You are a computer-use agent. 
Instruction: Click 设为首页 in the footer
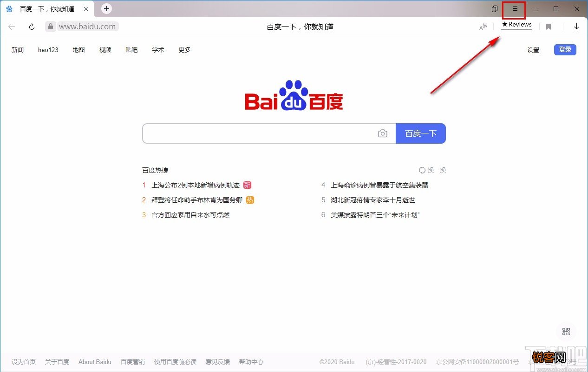pos(24,362)
